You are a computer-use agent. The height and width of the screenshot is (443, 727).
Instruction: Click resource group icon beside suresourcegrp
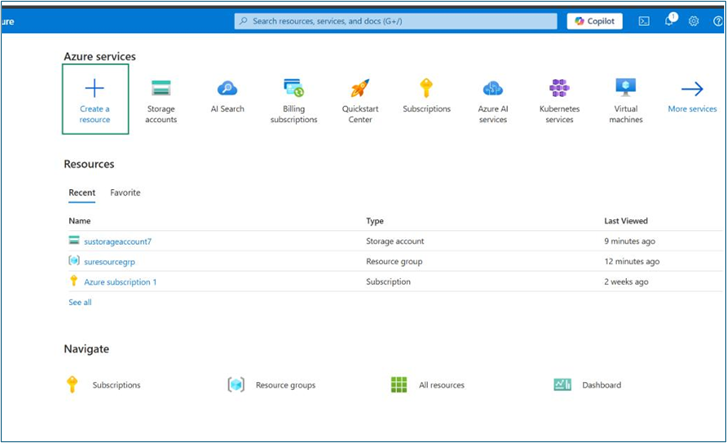click(74, 260)
